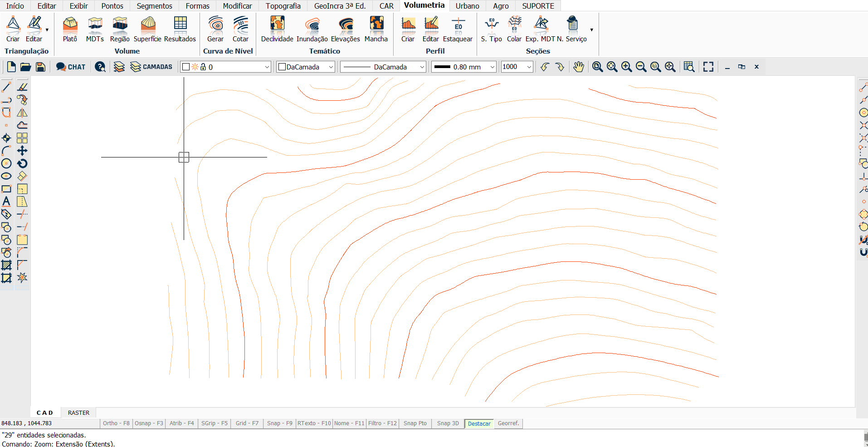Toggle Ortho - F8 mode

coord(116,423)
